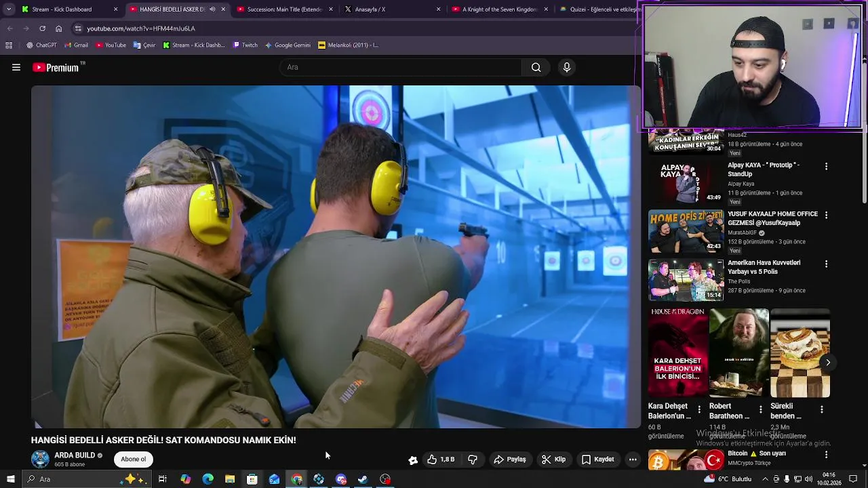Viewport: 868px width, 488px height.
Task: Open options for Amerikan Hava Kuvvetleri video
Action: click(x=826, y=264)
